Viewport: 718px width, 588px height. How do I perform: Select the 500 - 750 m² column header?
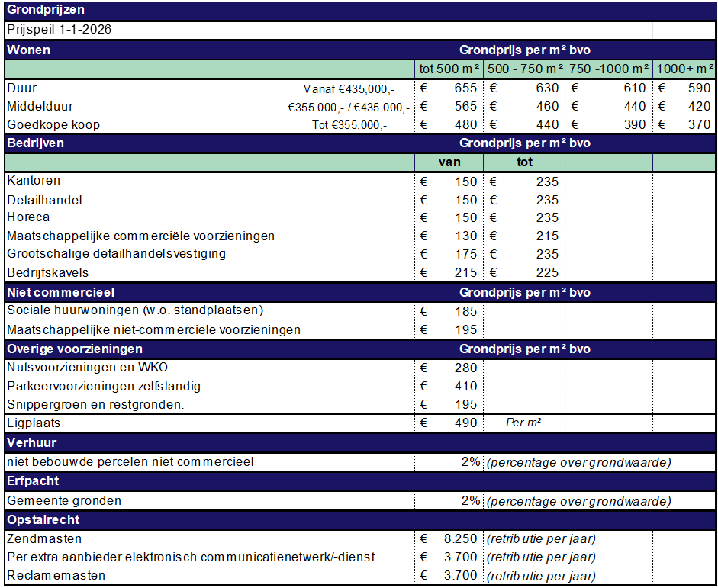point(526,68)
